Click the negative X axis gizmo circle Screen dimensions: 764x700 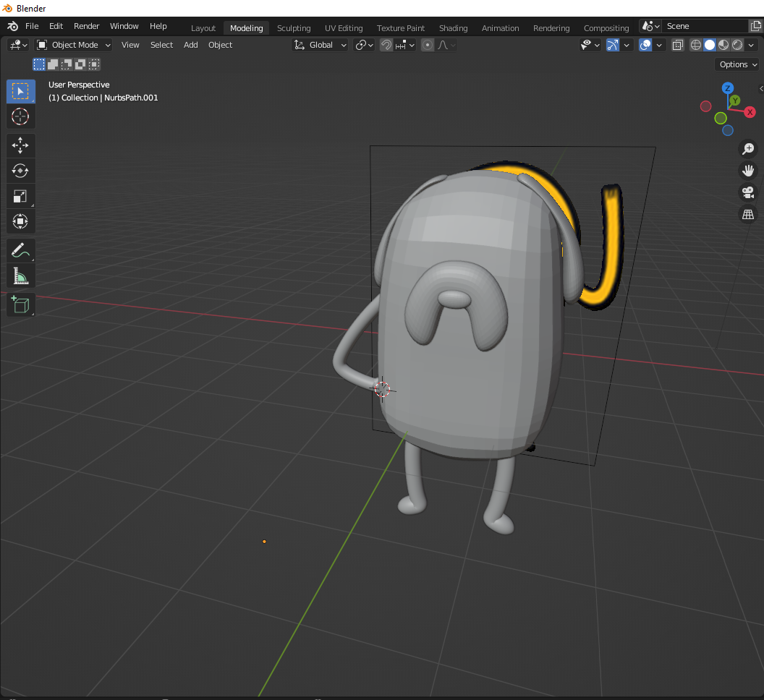(x=705, y=106)
